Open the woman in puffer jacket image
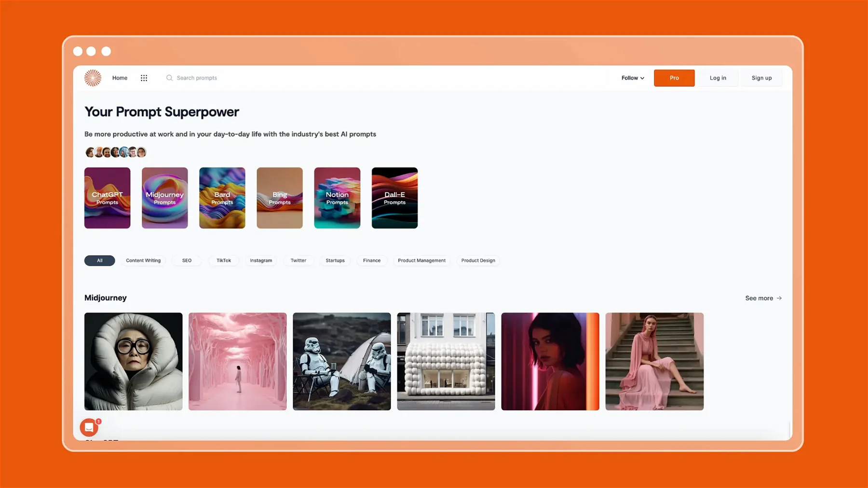Image resolution: width=868 pixels, height=488 pixels. click(134, 362)
